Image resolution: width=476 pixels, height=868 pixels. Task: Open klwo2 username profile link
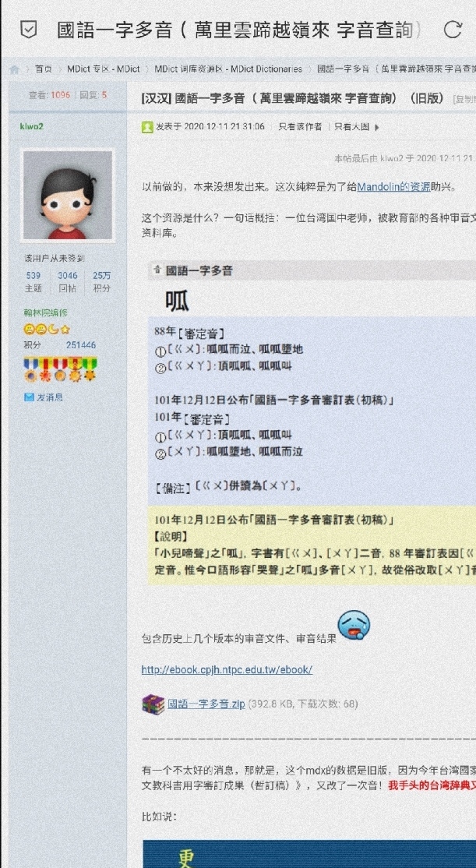pyautogui.click(x=31, y=126)
